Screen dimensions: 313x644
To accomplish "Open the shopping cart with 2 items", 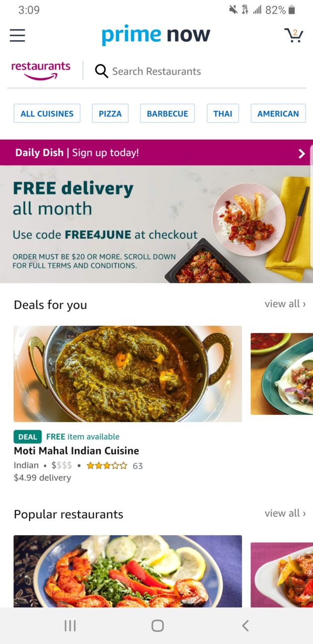I will click(294, 35).
